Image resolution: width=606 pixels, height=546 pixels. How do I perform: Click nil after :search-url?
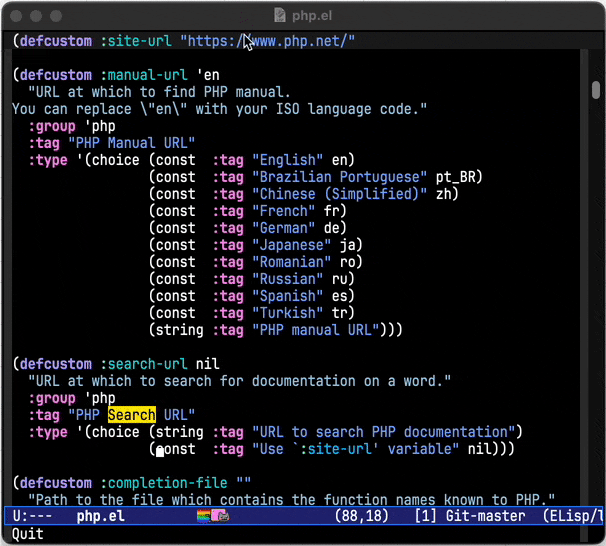(x=208, y=364)
